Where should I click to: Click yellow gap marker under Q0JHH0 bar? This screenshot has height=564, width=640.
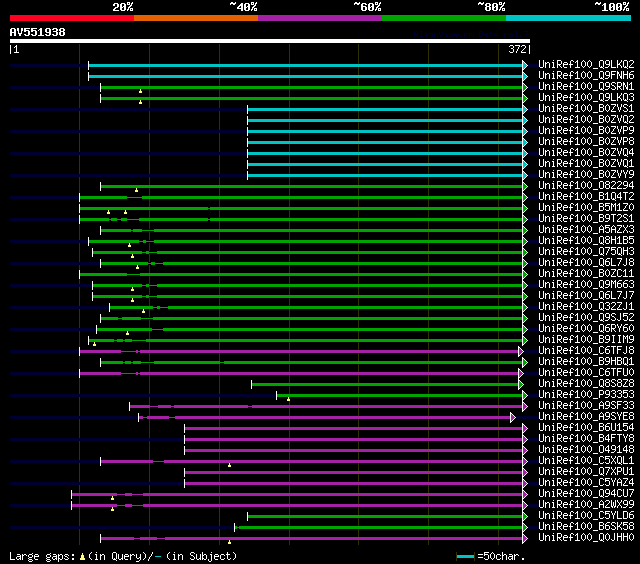tap(229, 542)
